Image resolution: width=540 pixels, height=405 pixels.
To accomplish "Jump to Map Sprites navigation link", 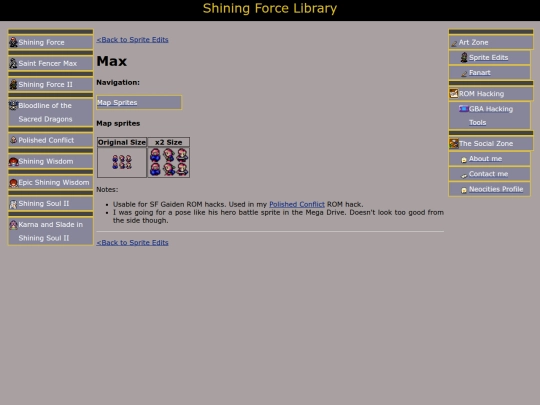I will (117, 103).
